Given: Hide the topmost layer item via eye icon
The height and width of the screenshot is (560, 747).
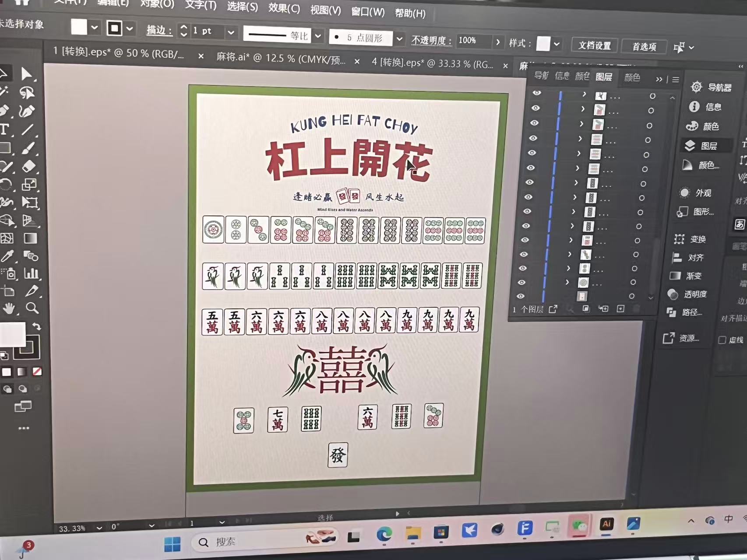Looking at the screenshot, I should pos(537,93).
